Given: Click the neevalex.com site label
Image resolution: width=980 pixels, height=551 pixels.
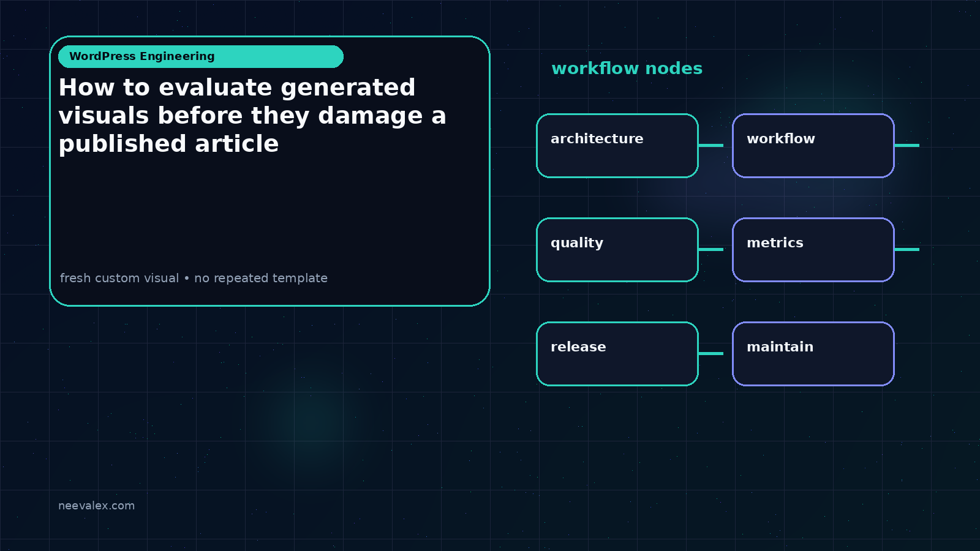Looking at the screenshot, I should [x=96, y=506].
